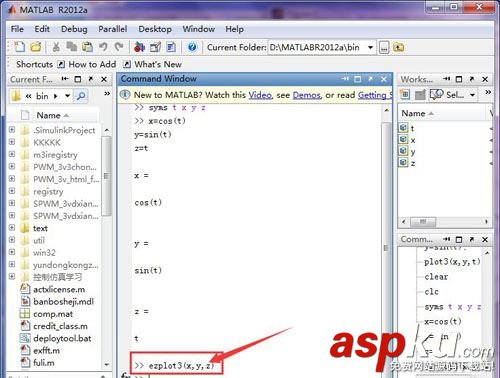The image size is (500, 378).
Task: Expand the KKKKK folder
Action: (x=12, y=142)
